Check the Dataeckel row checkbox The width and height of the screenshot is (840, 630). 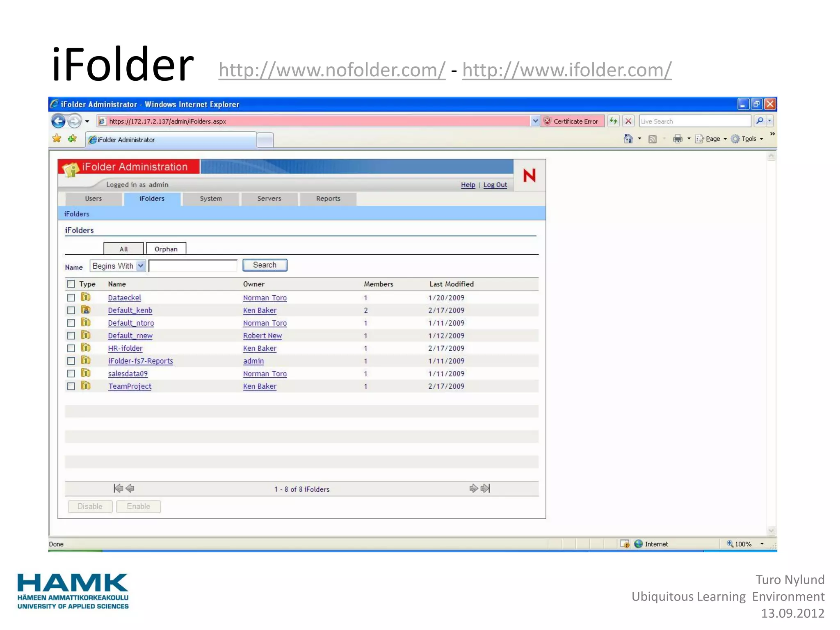pos(71,297)
